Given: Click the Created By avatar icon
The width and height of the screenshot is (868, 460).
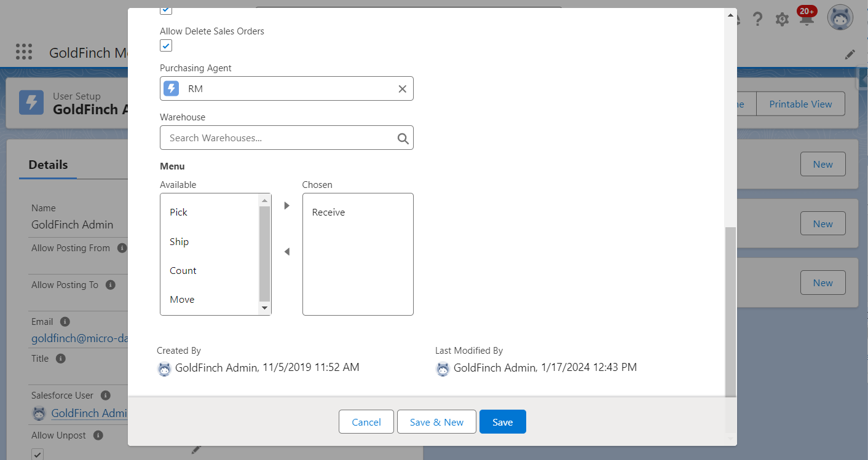Looking at the screenshot, I should [164, 369].
